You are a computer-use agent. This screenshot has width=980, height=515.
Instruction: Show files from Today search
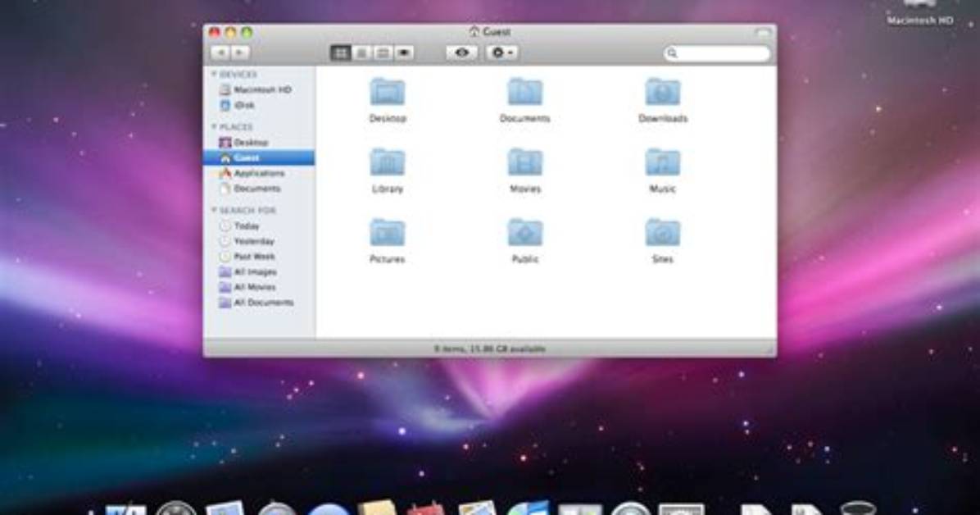pyautogui.click(x=259, y=226)
